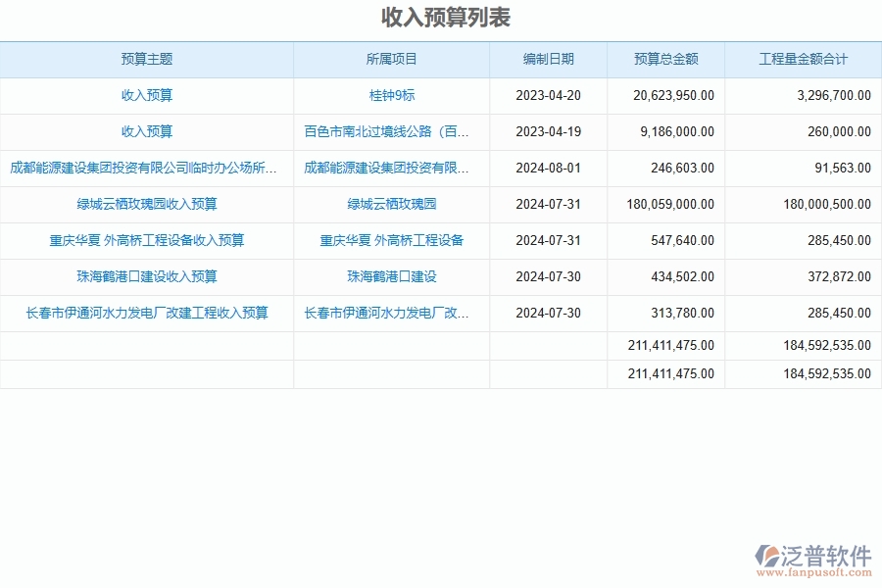The width and height of the screenshot is (882, 588).
Task: Open the 重庆华夏 外高桥工程设备 project link
Action: (391, 240)
